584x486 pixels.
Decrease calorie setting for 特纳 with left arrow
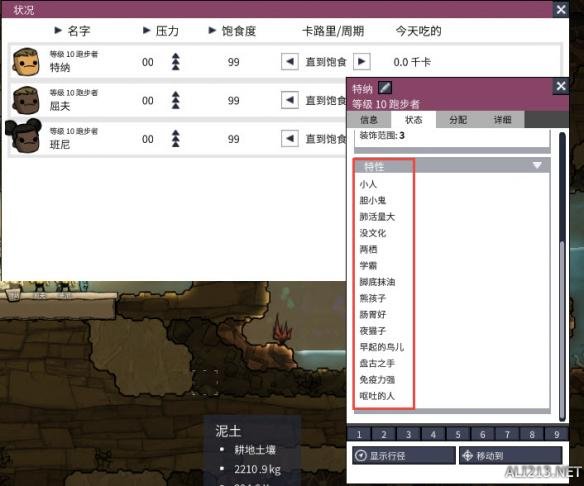coord(290,62)
